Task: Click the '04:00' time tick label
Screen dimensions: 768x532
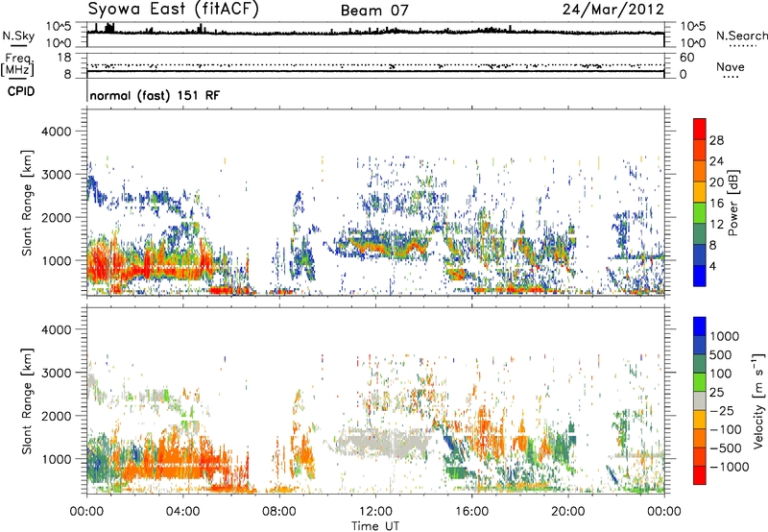Action: (x=182, y=512)
